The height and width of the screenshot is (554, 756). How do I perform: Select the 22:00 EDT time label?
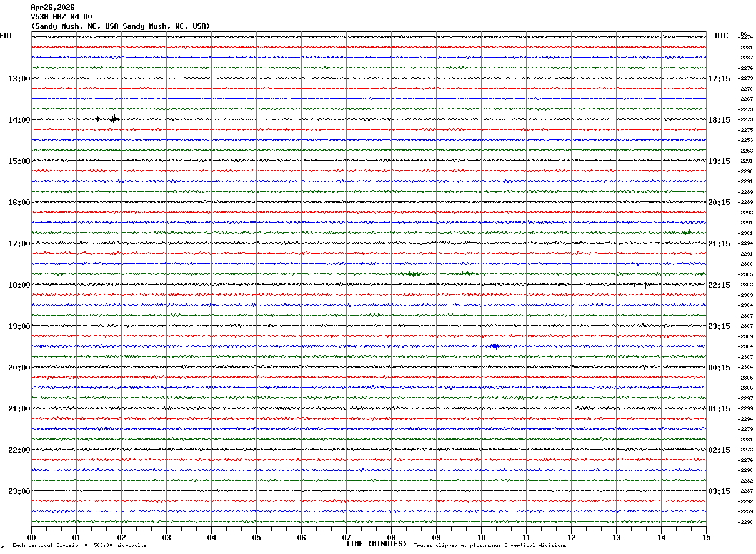pyautogui.click(x=19, y=450)
